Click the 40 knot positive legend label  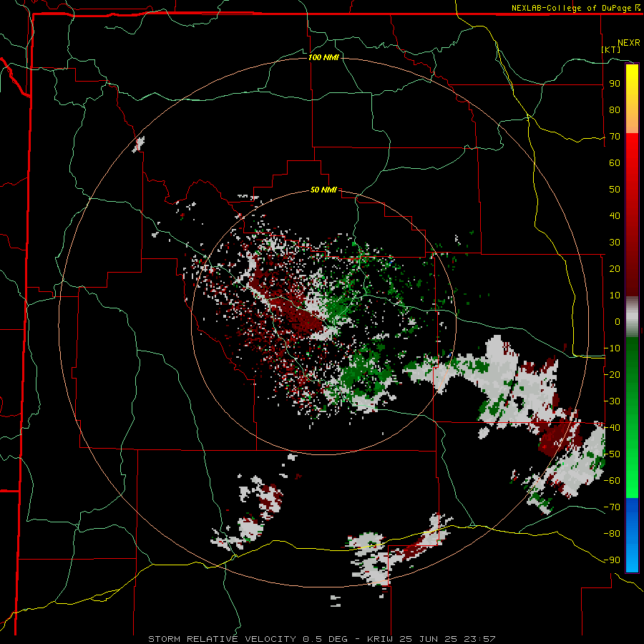click(x=615, y=215)
